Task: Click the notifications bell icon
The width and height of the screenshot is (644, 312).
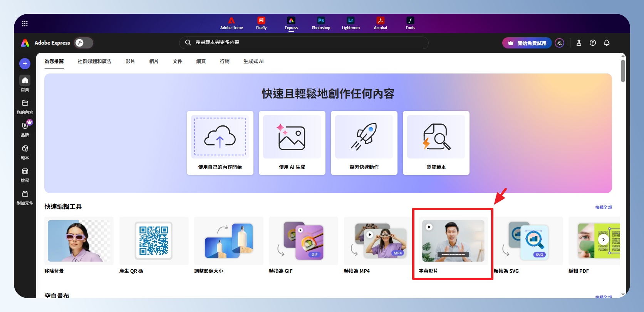Action: [607, 43]
